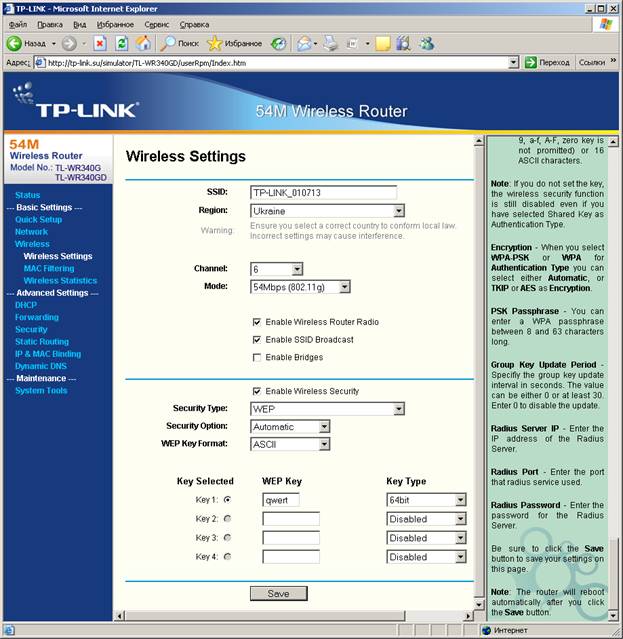Open the DHCP sidebar link
The width and height of the screenshot is (623, 639).
coord(26,305)
